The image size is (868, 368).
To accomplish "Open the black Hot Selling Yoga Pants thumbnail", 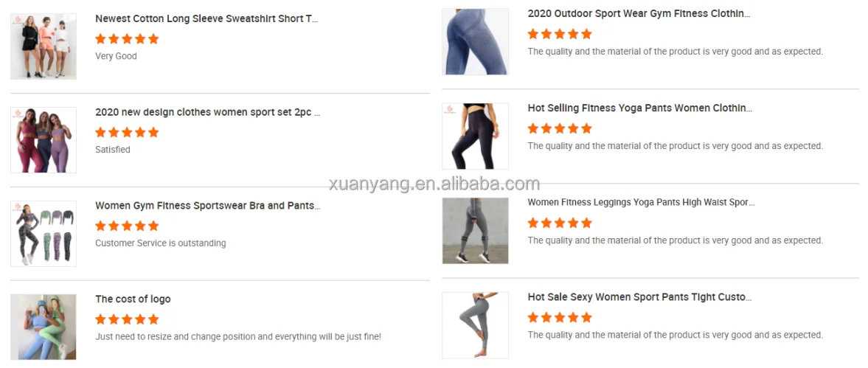I will pyautogui.click(x=476, y=136).
